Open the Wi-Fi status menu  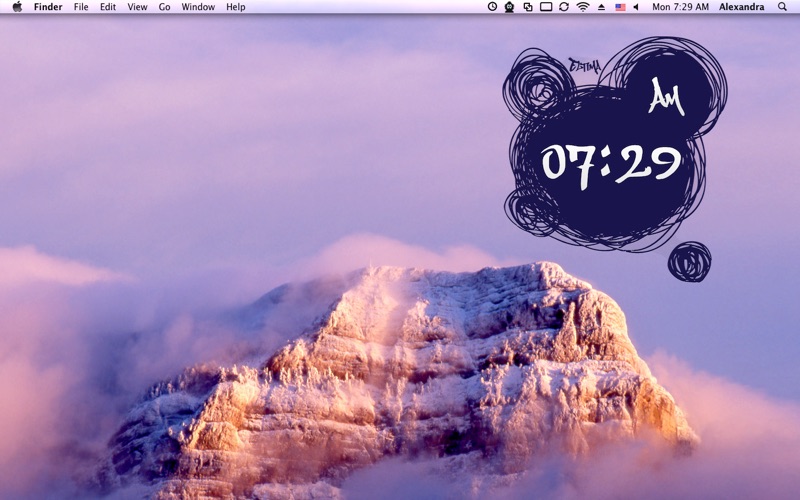click(x=583, y=7)
